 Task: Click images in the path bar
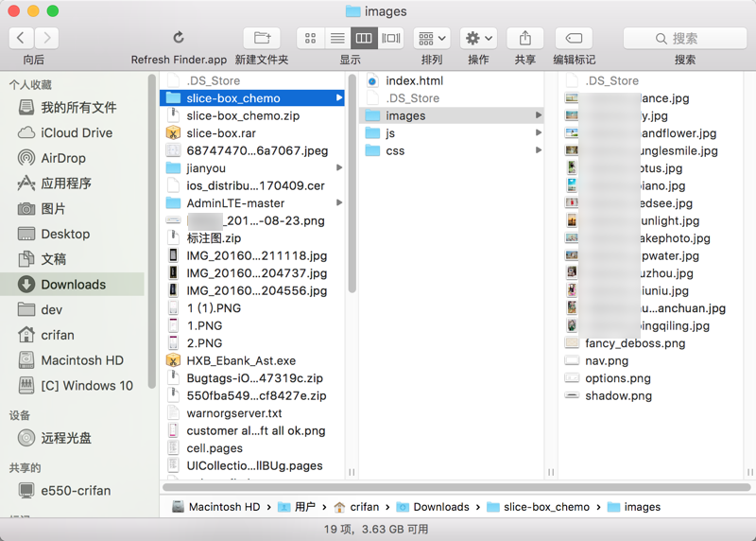[634, 507]
